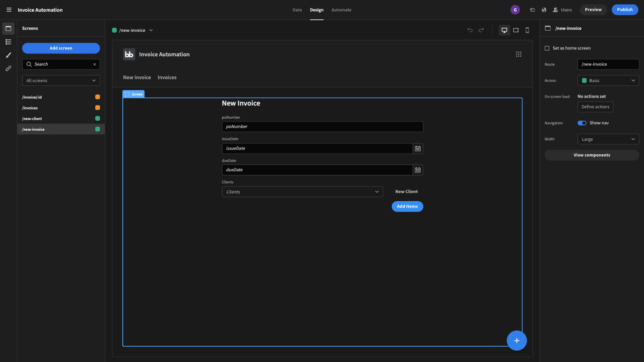This screenshot has width=644, height=362.
Task: Click the globe icon in top bar
Action: (544, 10)
